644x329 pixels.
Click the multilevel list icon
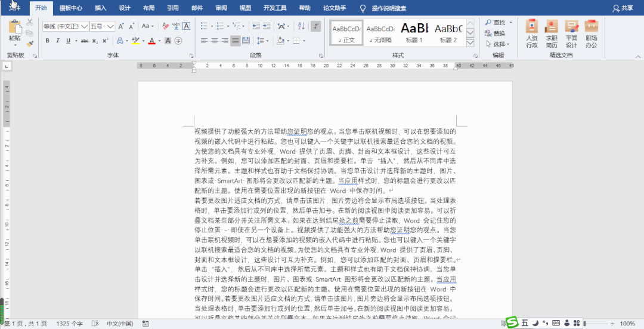(x=237, y=26)
